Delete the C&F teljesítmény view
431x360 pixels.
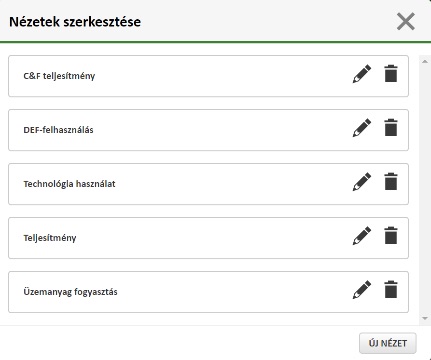391,74
